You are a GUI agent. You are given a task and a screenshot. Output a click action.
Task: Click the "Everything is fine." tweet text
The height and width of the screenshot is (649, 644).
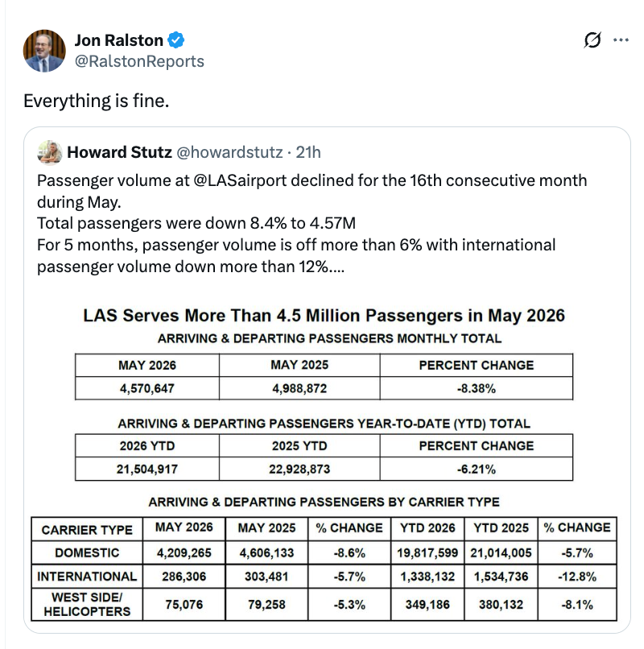coord(97,101)
